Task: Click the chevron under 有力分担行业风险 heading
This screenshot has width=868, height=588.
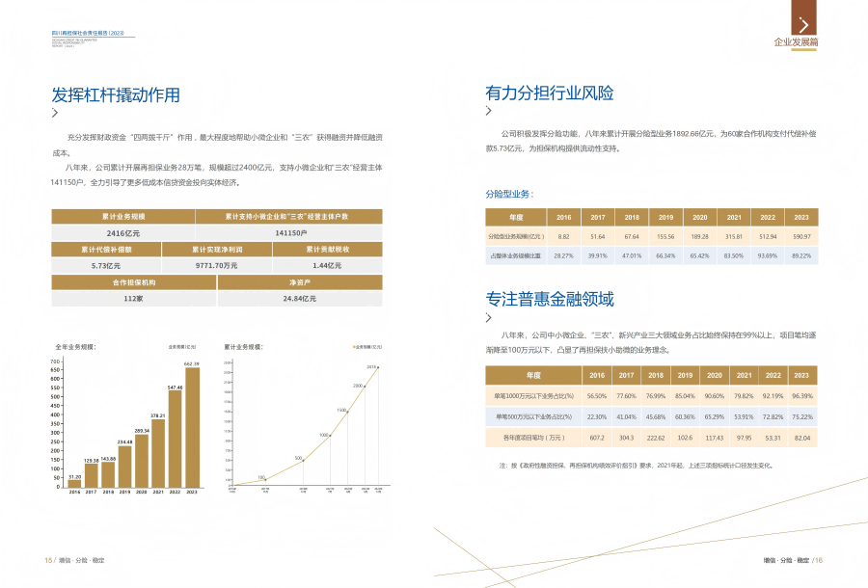Action: tap(488, 111)
